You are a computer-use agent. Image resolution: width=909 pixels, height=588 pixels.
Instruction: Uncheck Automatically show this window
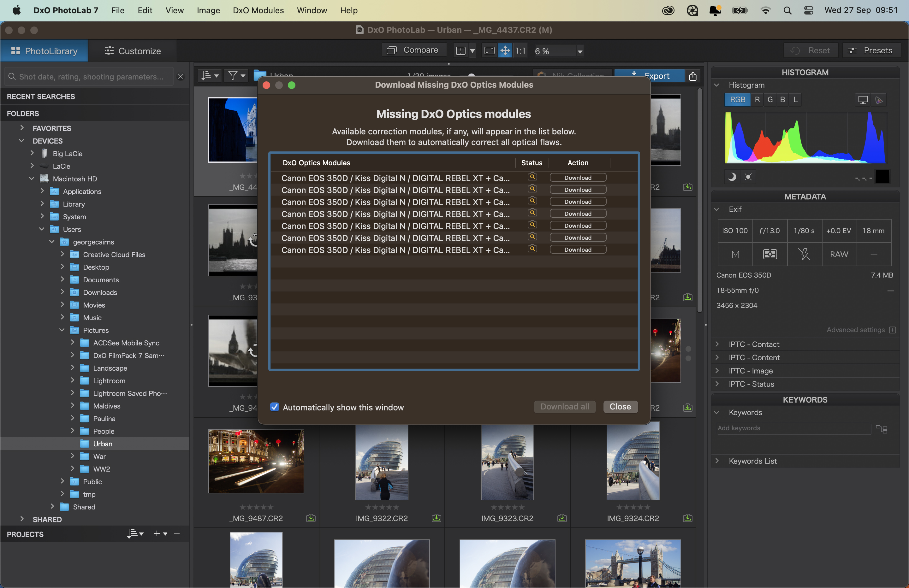click(275, 407)
